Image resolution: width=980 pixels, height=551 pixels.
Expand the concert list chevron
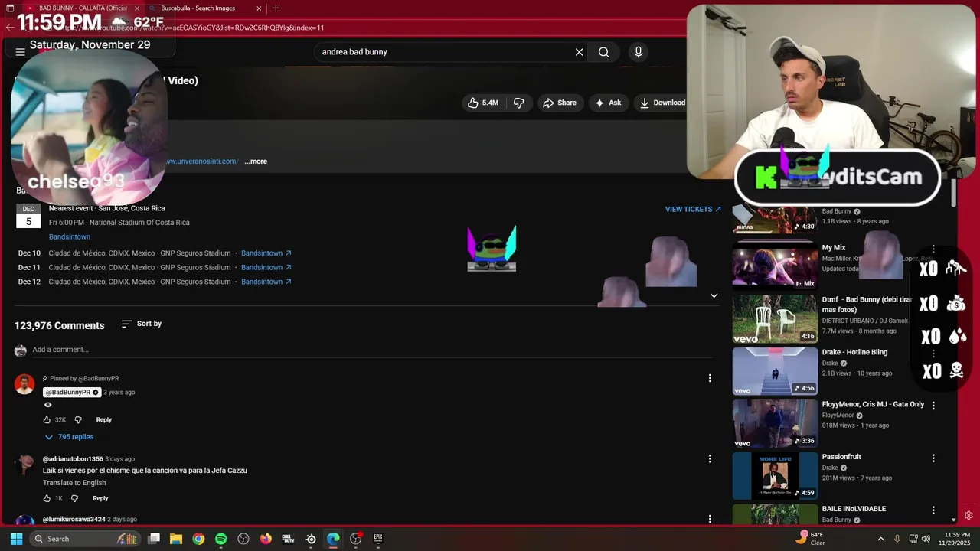click(714, 296)
